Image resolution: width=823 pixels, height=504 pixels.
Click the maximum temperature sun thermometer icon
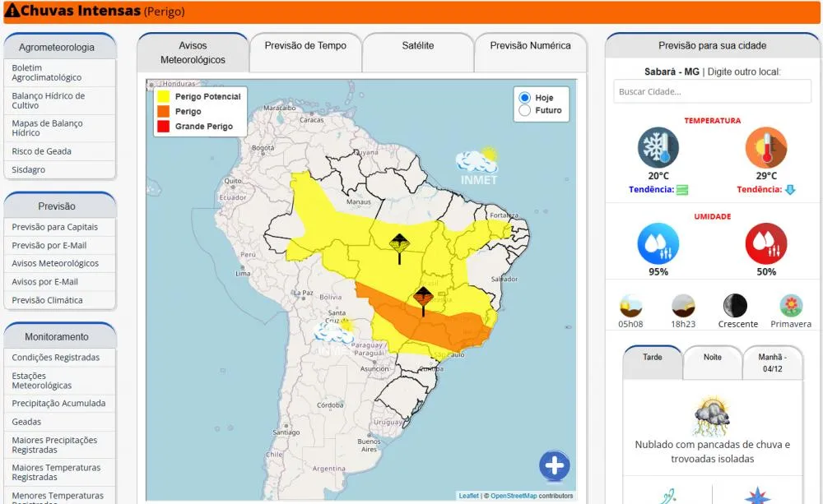[x=765, y=147]
